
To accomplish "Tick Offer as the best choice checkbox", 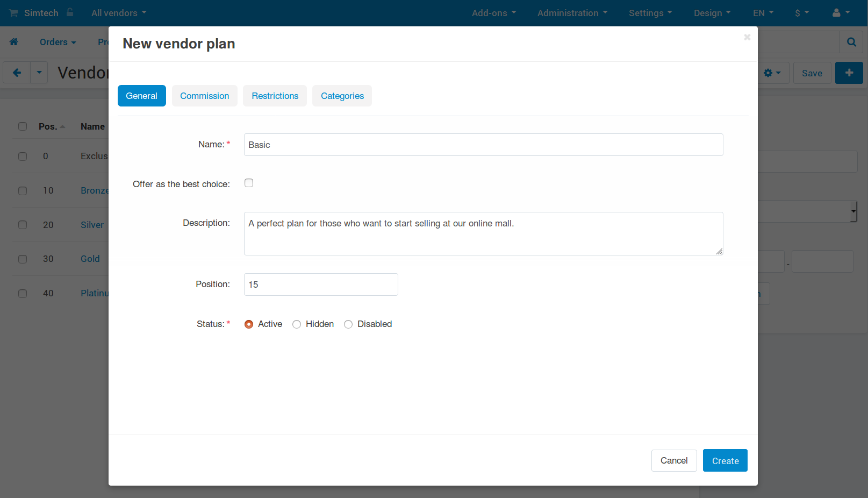I will click(249, 183).
